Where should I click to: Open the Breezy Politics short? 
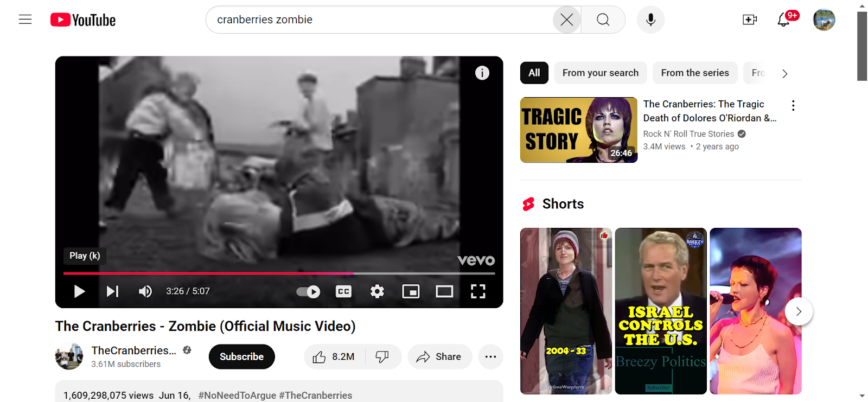[x=661, y=311]
